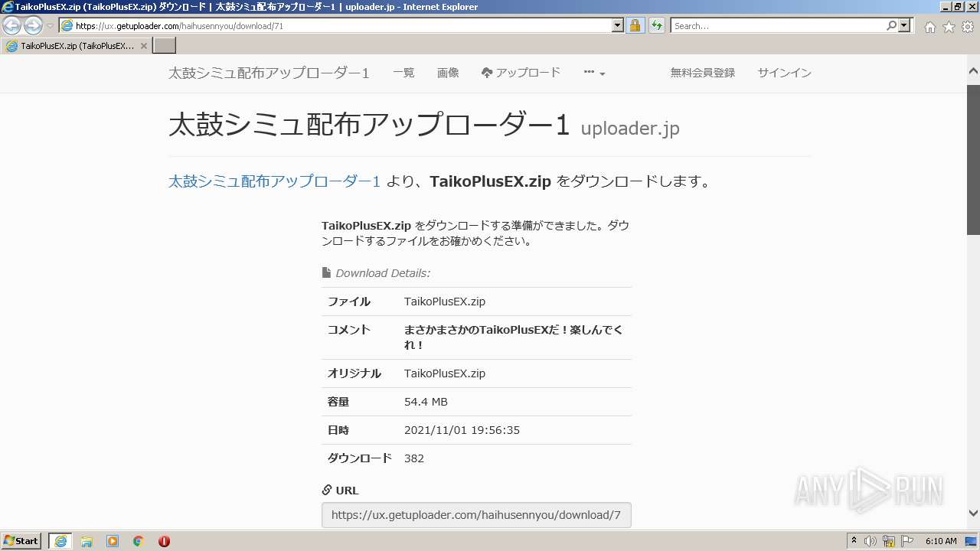Select the download URL text field
This screenshot has height=551, width=980.
[476, 515]
